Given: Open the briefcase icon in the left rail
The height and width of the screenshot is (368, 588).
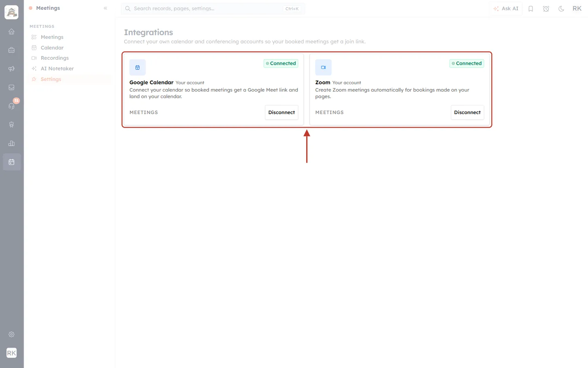Looking at the screenshot, I should (x=11, y=50).
